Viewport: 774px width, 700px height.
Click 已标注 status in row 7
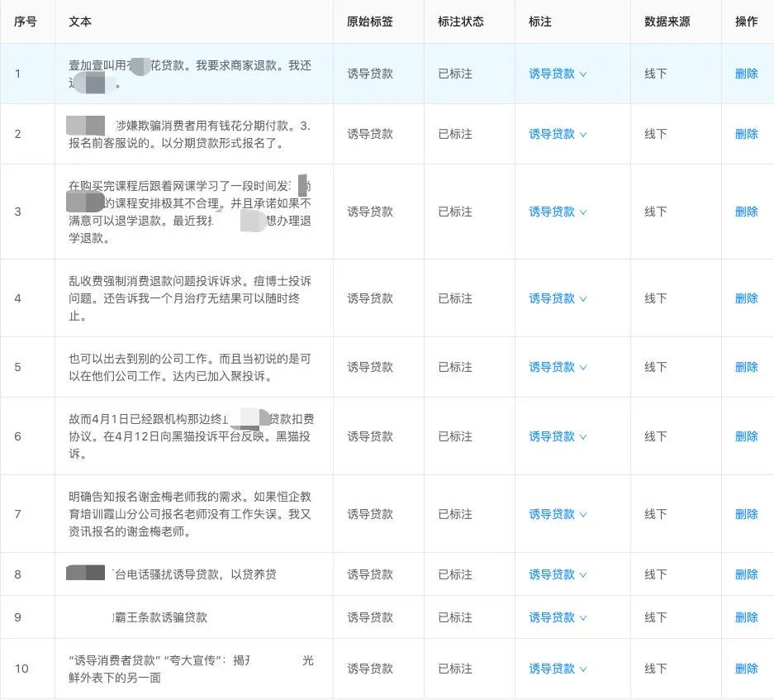(455, 514)
